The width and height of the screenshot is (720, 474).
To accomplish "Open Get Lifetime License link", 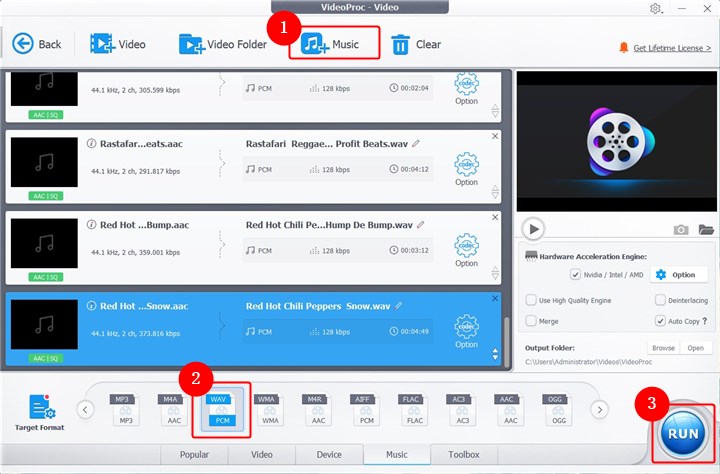I will [x=672, y=48].
